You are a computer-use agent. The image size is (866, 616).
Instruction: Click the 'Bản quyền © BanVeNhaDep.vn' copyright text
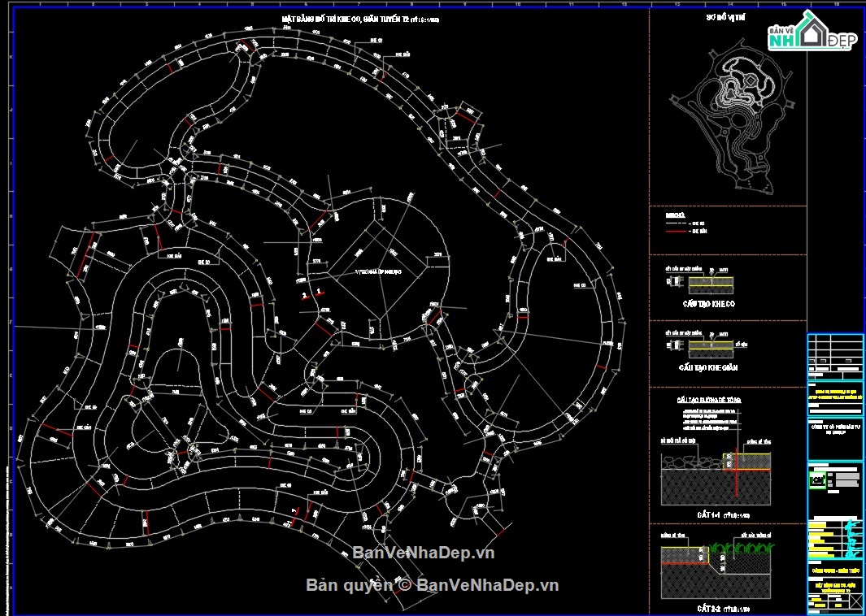(x=432, y=585)
